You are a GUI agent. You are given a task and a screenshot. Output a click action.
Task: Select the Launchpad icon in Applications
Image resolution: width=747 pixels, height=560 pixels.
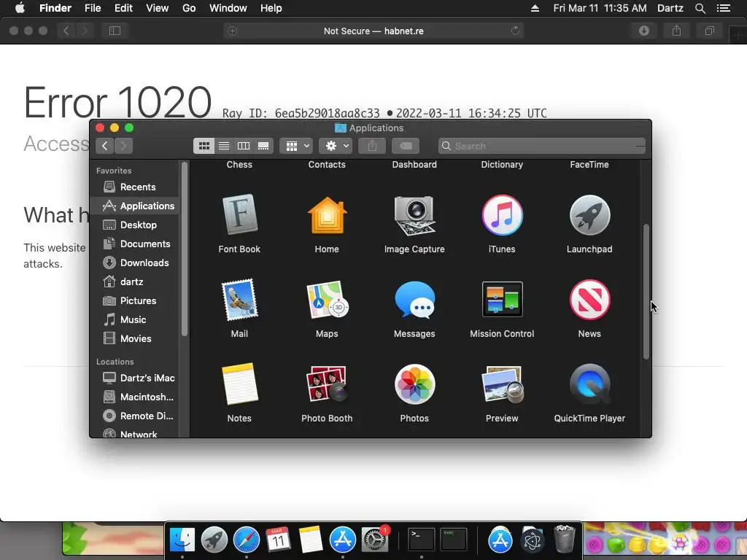coord(589,215)
